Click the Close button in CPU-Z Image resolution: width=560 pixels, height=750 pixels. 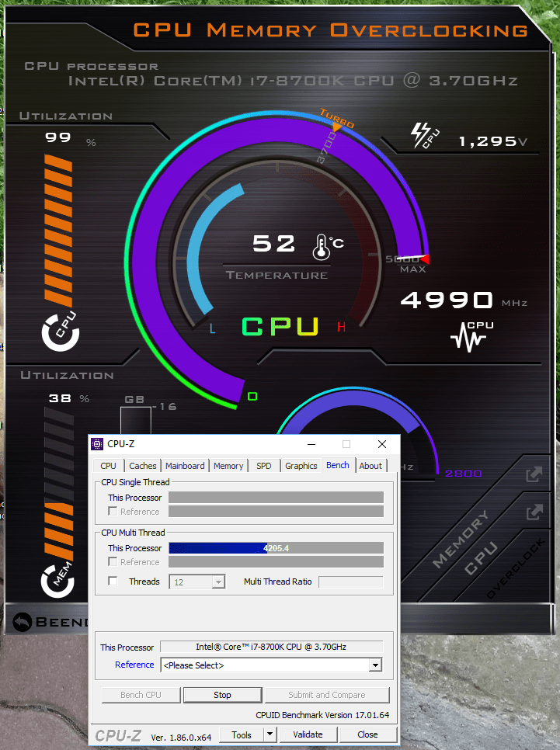(367, 734)
